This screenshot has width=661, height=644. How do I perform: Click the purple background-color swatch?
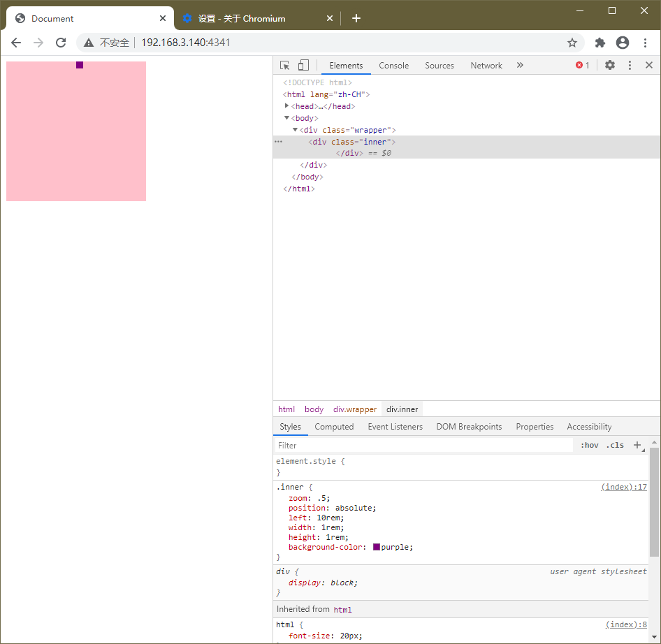point(377,547)
